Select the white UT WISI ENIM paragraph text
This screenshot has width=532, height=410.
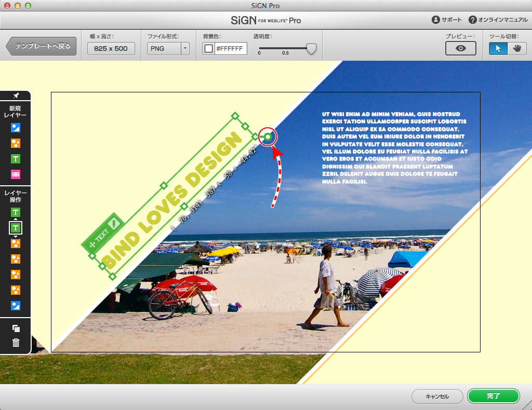click(395, 148)
